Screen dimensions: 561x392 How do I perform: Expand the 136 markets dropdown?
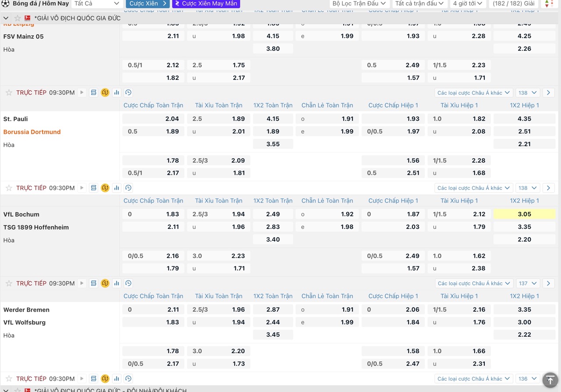click(527, 379)
